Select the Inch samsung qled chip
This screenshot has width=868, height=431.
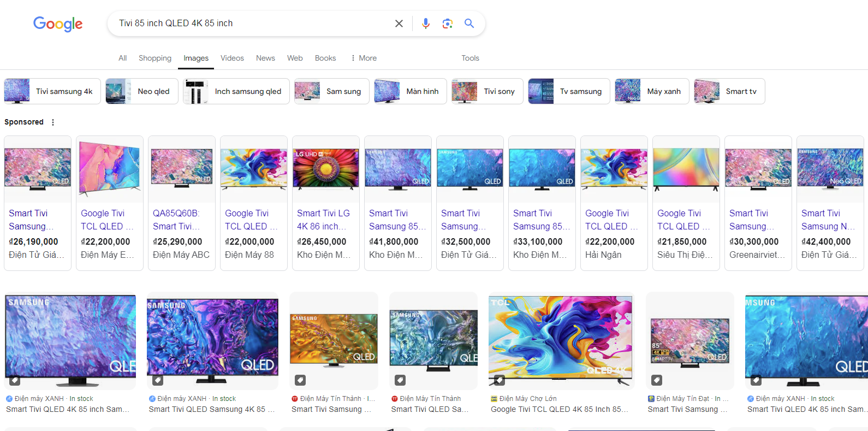pos(236,91)
